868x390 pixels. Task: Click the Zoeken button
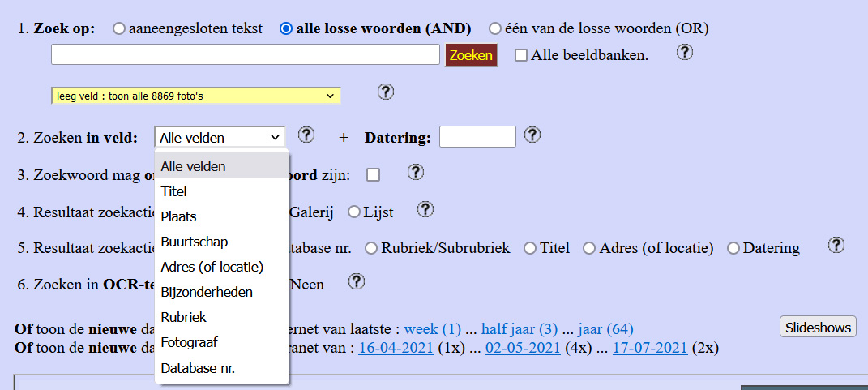(x=471, y=55)
